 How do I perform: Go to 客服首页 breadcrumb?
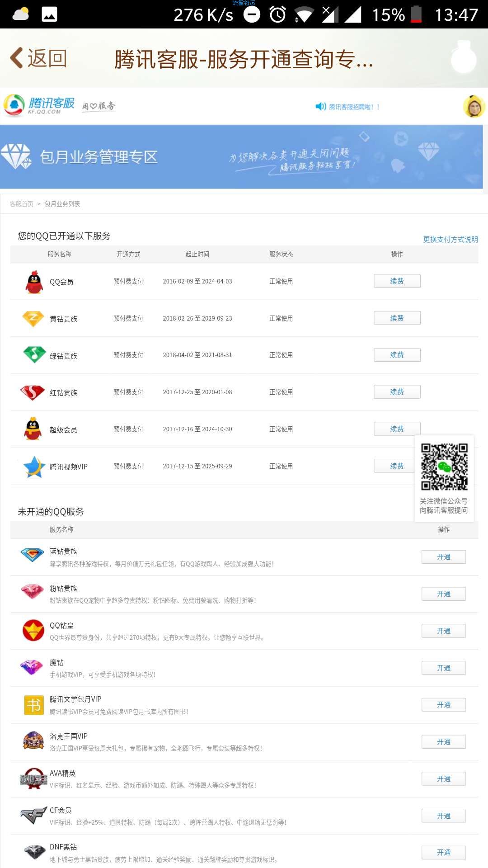[x=22, y=204]
